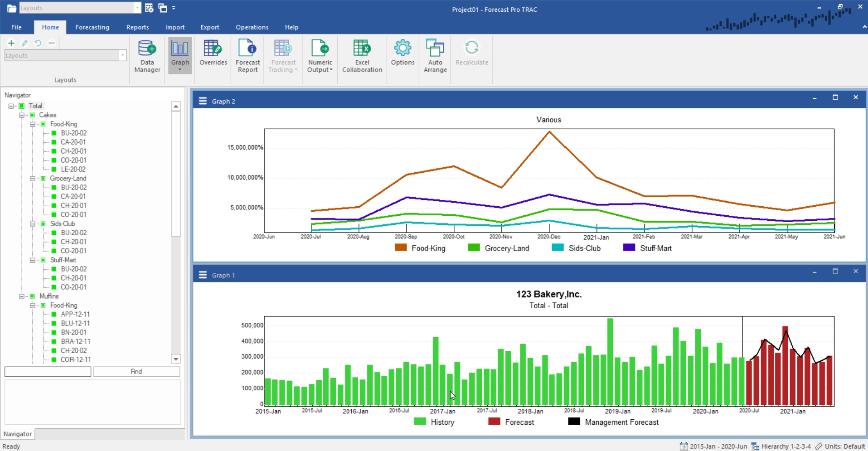The width and height of the screenshot is (868, 451).
Task: Edit layout with the pencil icon
Action: (x=25, y=43)
